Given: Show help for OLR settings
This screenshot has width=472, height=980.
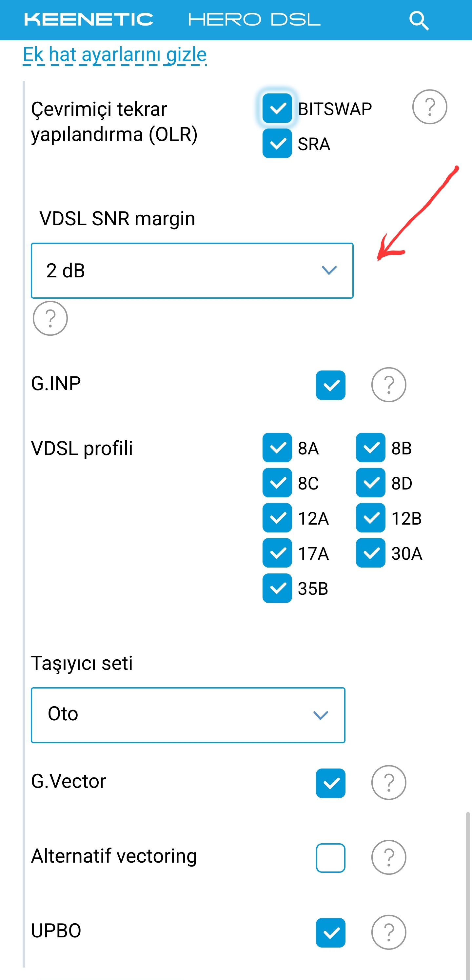Looking at the screenshot, I should (x=429, y=107).
